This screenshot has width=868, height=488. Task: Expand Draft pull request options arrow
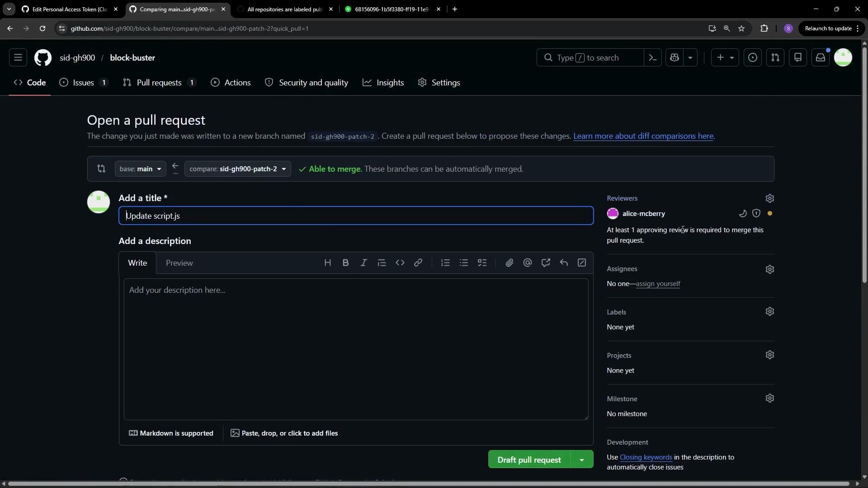(x=582, y=460)
